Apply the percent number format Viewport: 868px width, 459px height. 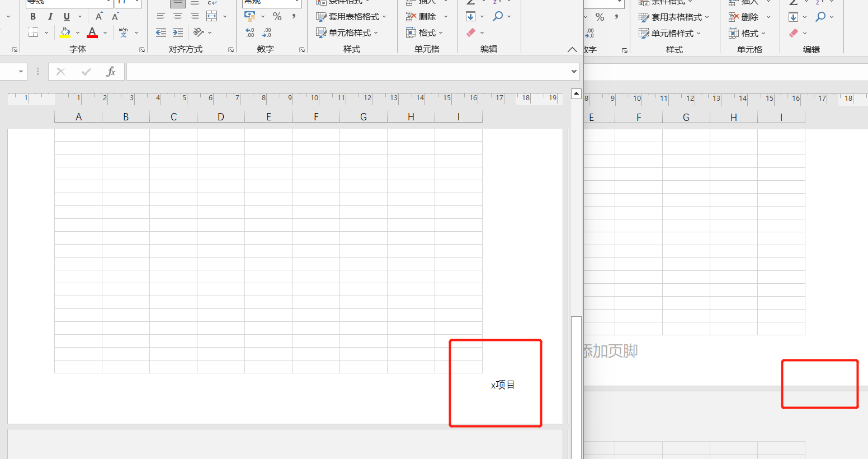tap(277, 16)
